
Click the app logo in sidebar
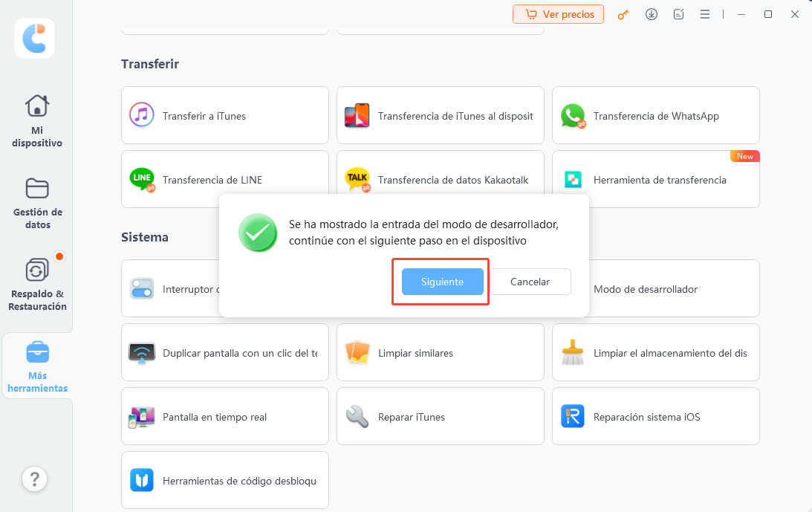(35, 39)
